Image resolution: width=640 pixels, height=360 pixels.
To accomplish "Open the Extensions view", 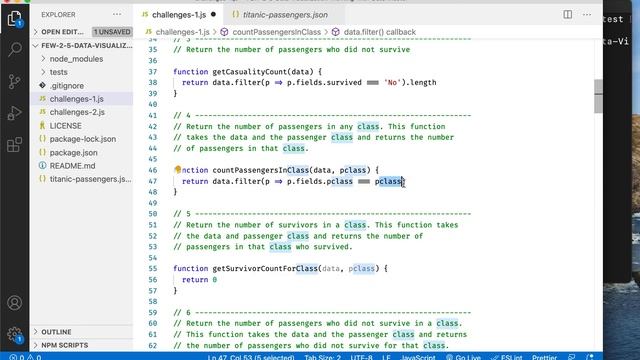I will point(14,144).
